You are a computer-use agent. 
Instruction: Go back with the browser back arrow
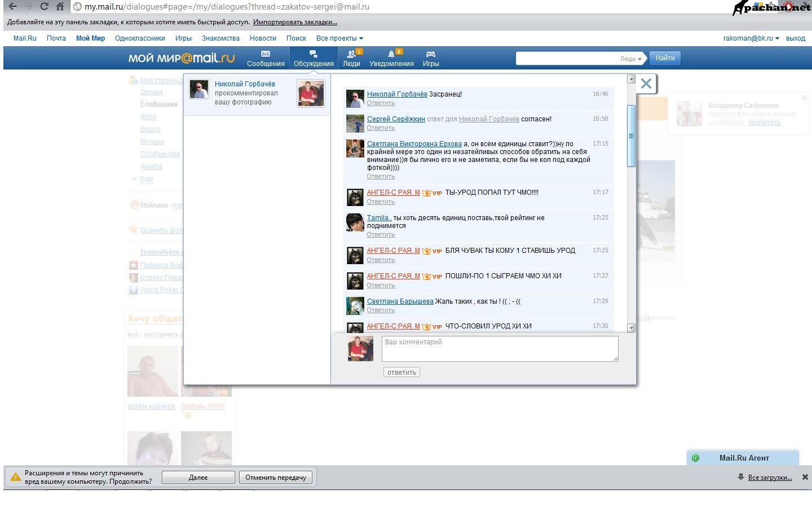pos(12,7)
